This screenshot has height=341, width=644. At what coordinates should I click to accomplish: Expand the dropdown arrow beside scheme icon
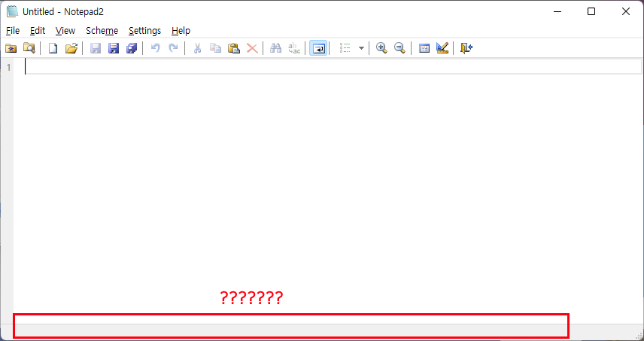tap(361, 48)
